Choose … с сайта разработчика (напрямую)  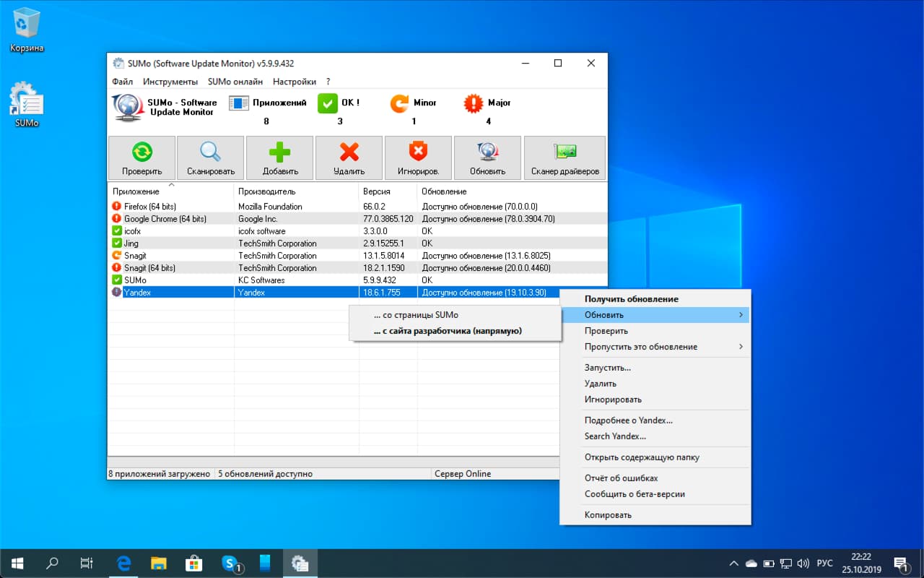pos(448,331)
